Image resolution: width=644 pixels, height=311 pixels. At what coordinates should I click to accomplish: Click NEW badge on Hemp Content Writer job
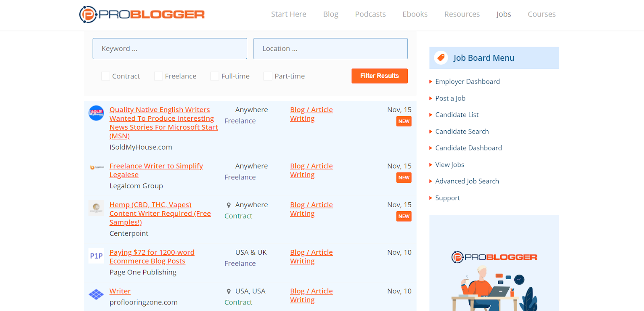coord(404,216)
